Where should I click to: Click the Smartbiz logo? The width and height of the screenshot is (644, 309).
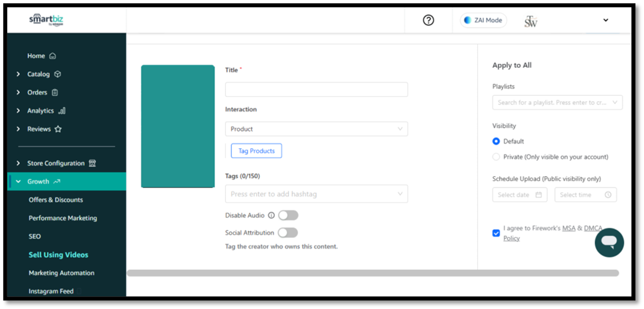pos(45,20)
